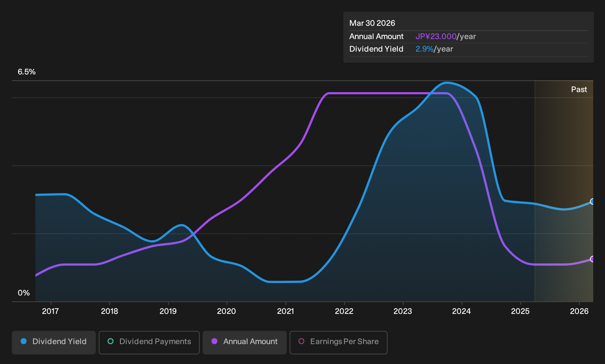Click the blue Dividend Yield legend dot
Screen dimensions: 605x364
pos(24,342)
